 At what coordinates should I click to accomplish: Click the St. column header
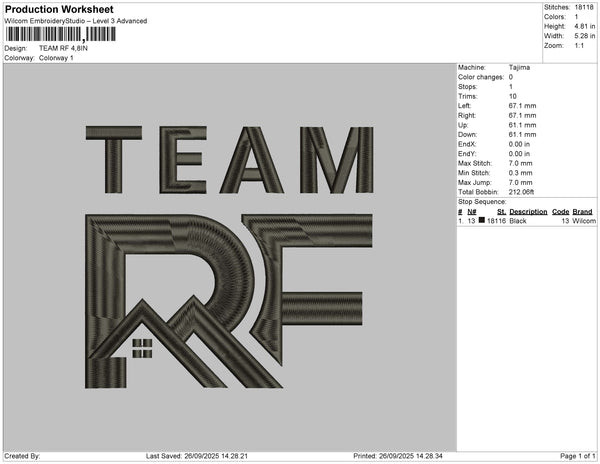(501, 212)
